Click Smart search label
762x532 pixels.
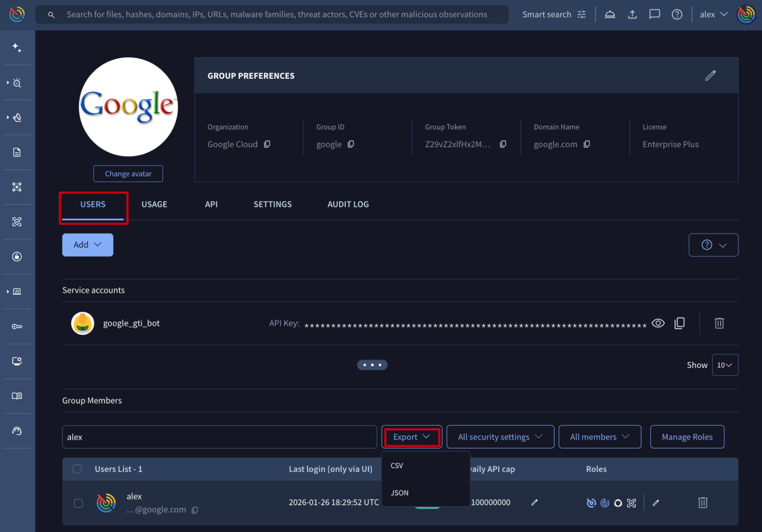[547, 14]
